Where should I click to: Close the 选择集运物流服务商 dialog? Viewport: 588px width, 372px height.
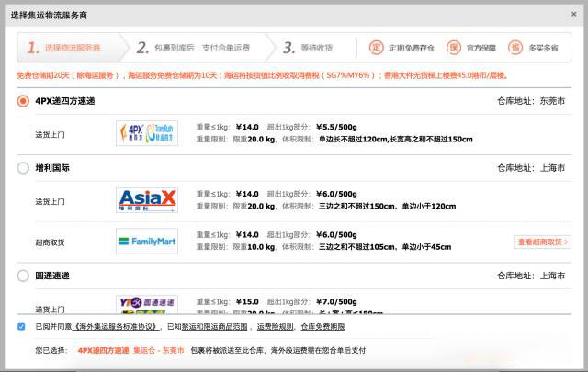click(x=573, y=15)
